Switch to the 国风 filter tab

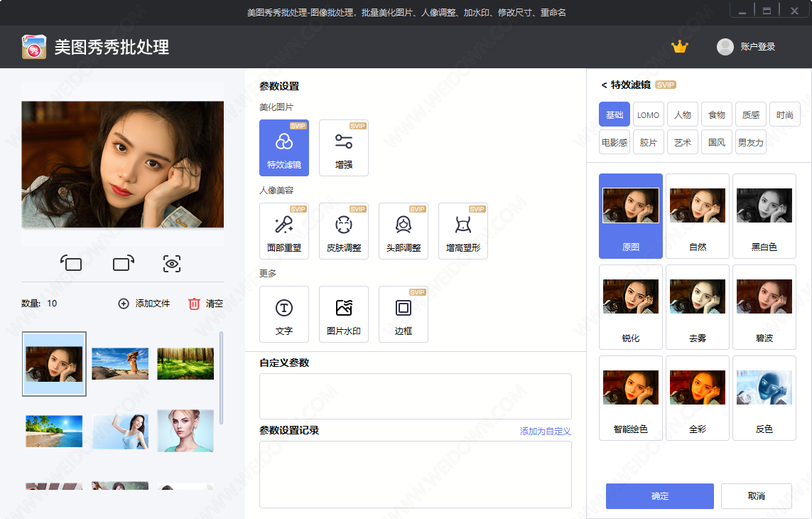tap(717, 142)
